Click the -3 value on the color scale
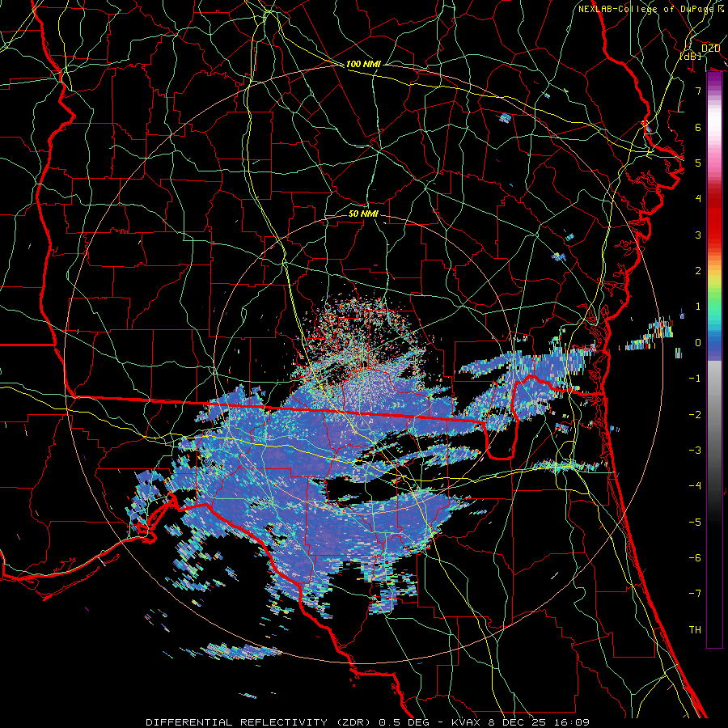 click(695, 451)
